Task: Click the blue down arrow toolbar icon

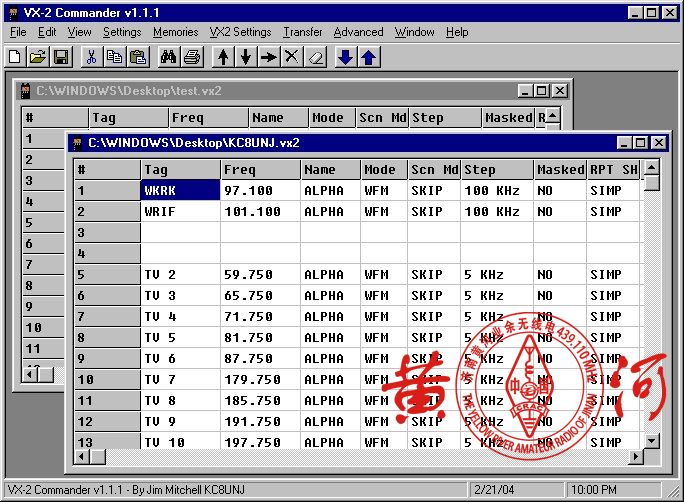Action: (x=345, y=57)
